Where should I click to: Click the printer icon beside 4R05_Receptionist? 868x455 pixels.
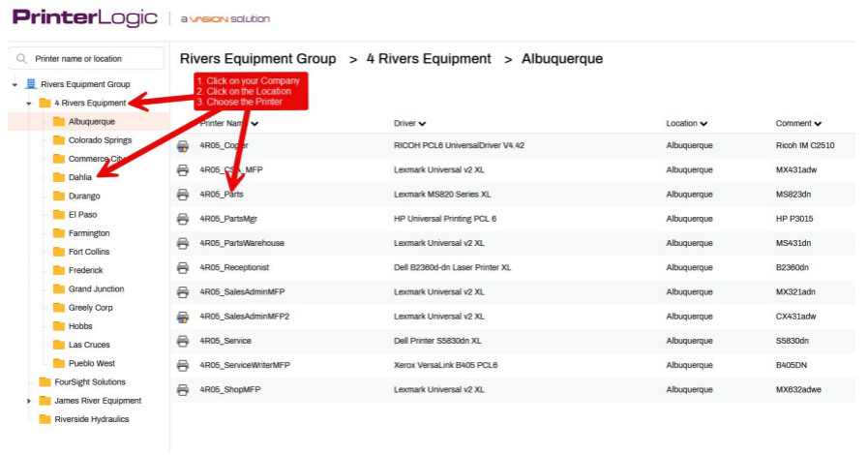(x=182, y=267)
